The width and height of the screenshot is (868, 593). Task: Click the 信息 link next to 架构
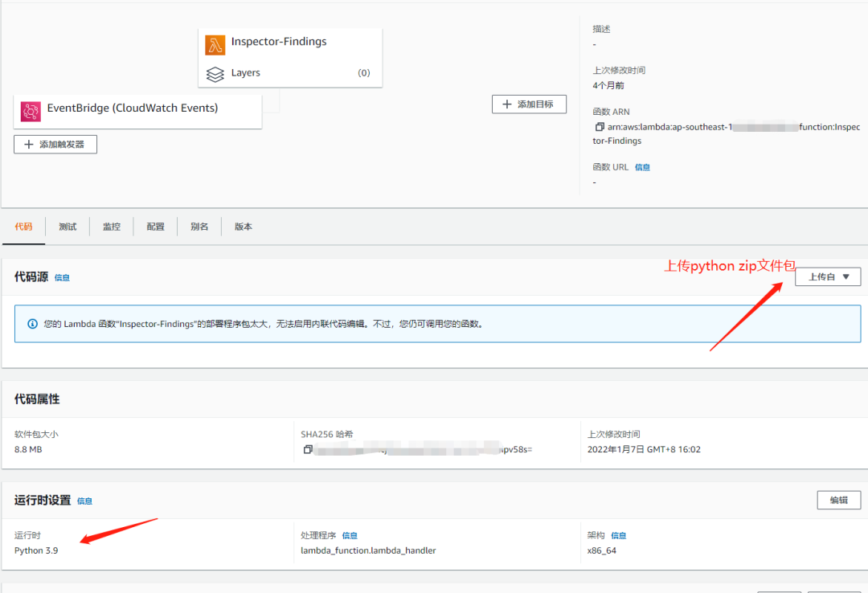[x=618, y=535]
